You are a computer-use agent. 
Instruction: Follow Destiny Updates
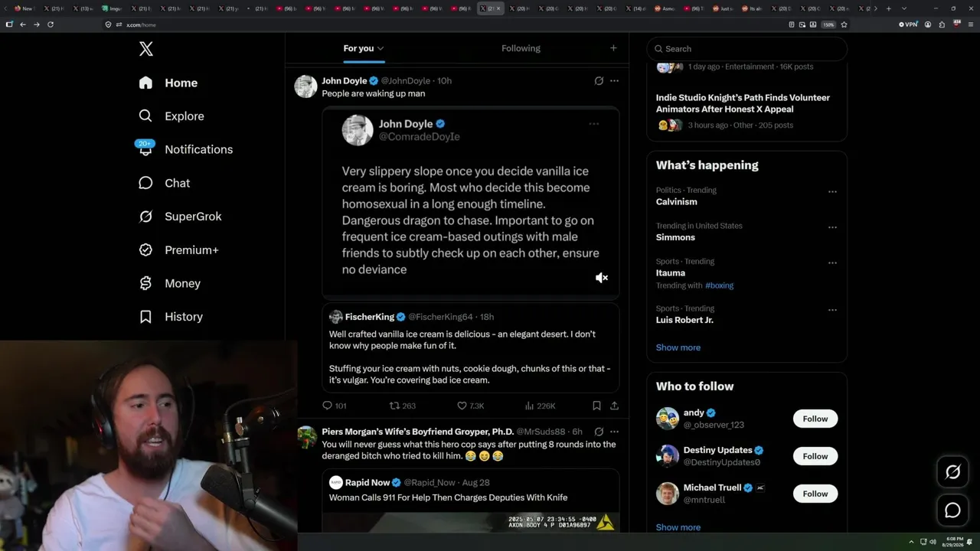[x=815, y=456]
